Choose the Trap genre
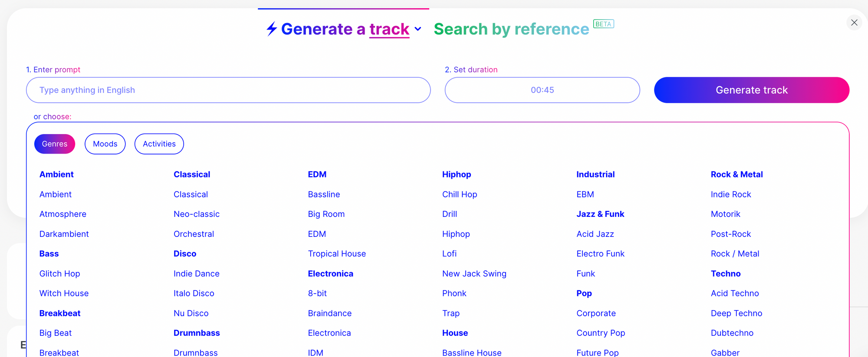This screenshot has width=868, height=357. pos(451,313)
